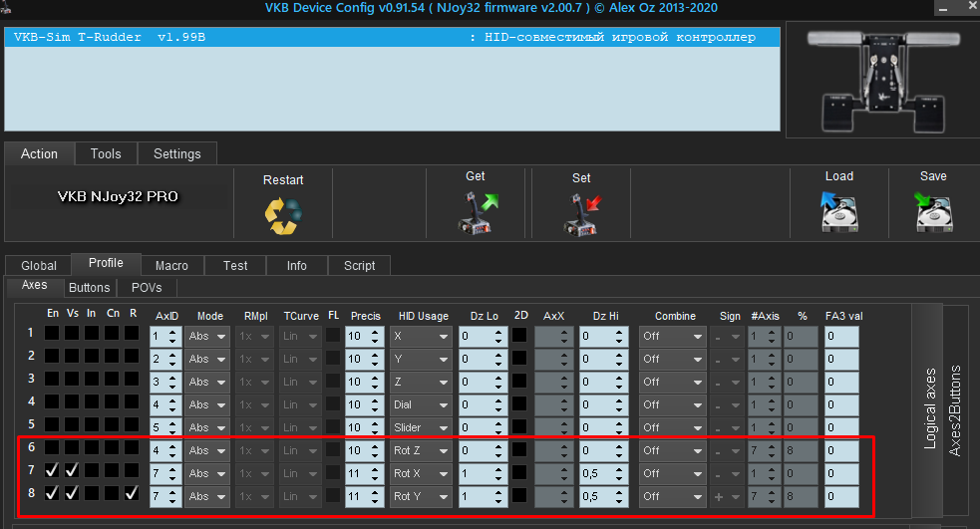
Task: Open the Info tab
Action: coord(297,265)
